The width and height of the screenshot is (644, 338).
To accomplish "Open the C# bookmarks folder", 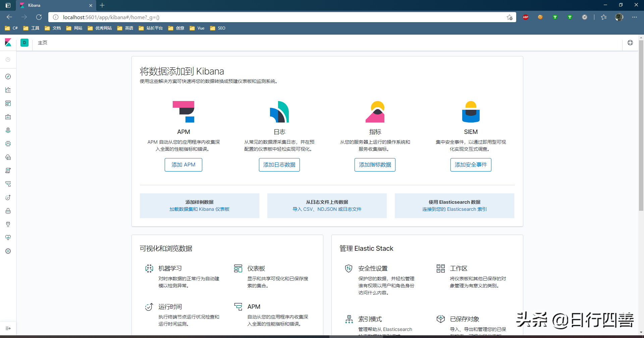I will (x=11, y=28).
